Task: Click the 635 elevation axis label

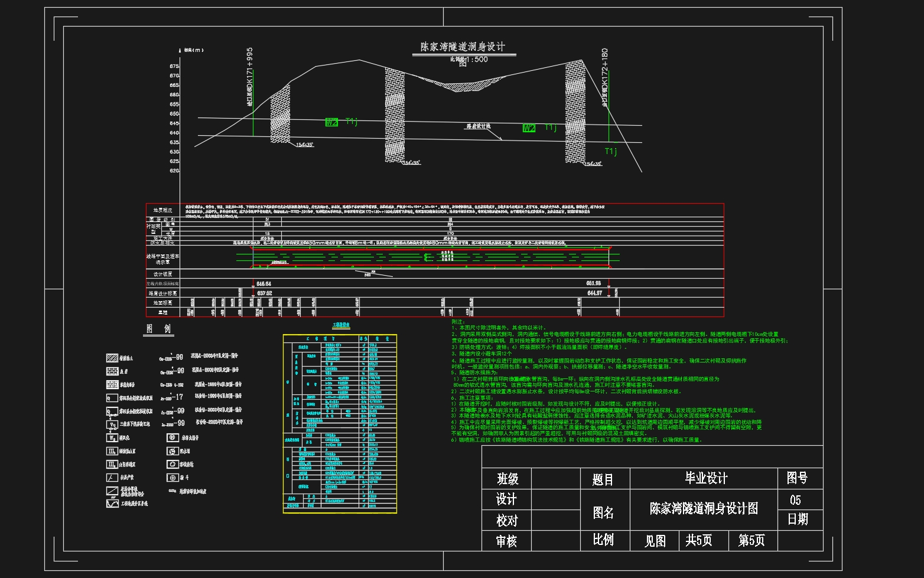Action: point(174,142)
